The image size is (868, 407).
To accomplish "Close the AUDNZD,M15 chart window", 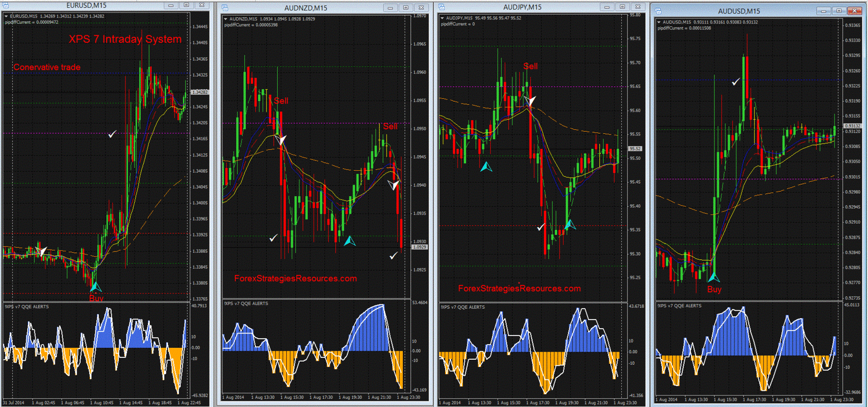I will click(421, 8).
